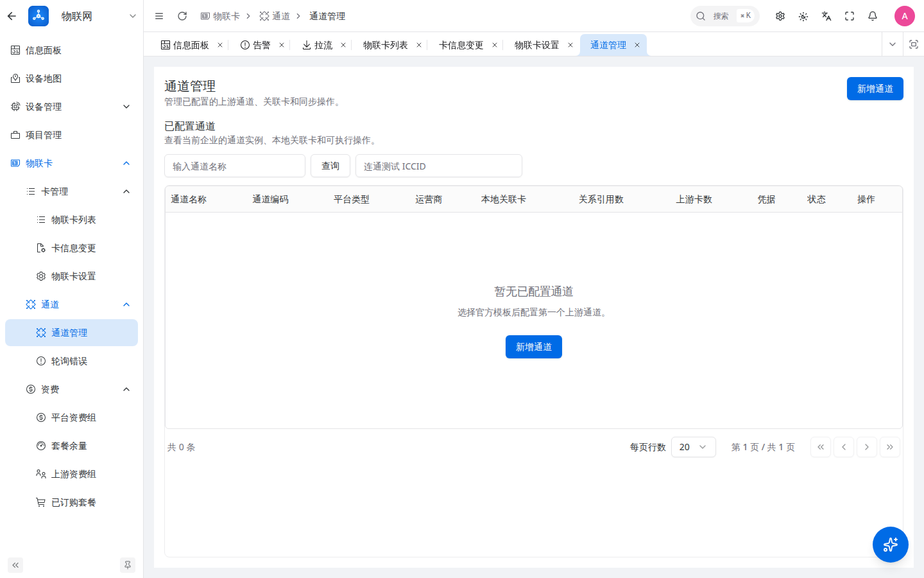
Task: Toggle the hamburger menu icon
Action: (x=159, y=16)
